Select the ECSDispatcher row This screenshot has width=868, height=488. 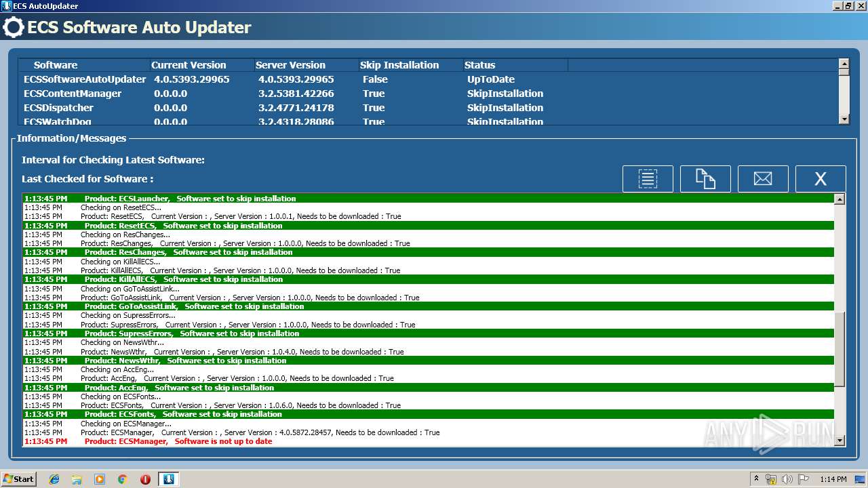coord(428,108)
